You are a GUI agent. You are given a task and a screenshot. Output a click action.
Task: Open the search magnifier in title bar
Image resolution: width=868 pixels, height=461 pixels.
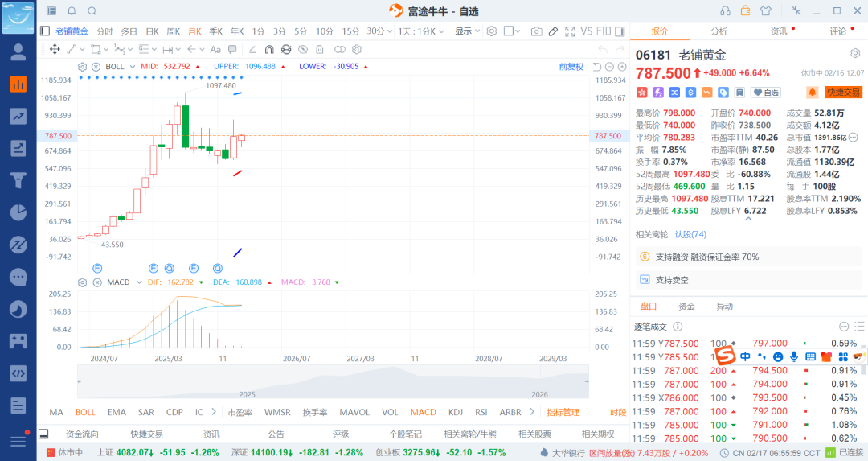tap(92, 11)
